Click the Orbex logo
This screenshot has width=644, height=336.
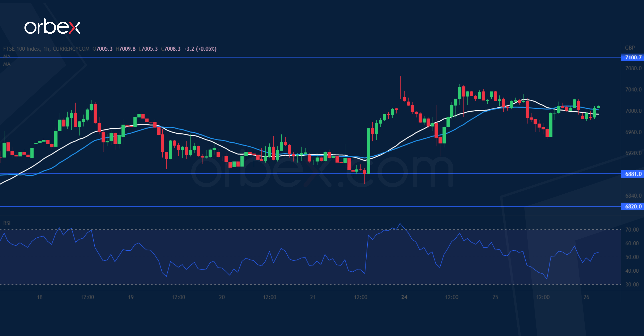coord(52,26)
